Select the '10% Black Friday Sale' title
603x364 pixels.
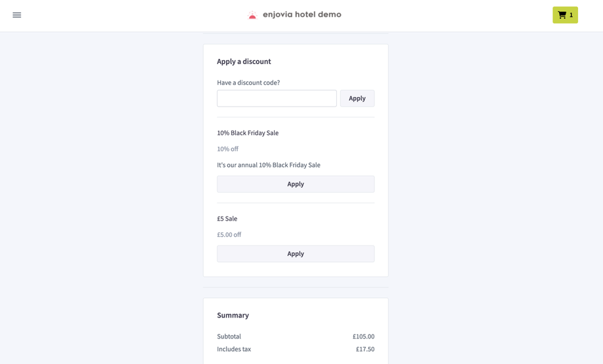(248, 133)
